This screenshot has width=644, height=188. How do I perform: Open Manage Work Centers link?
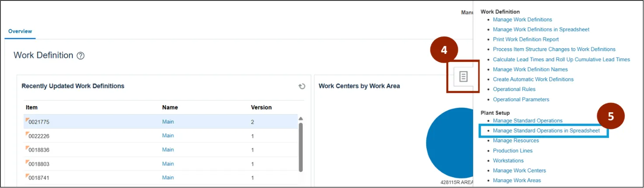coord(519,170)
